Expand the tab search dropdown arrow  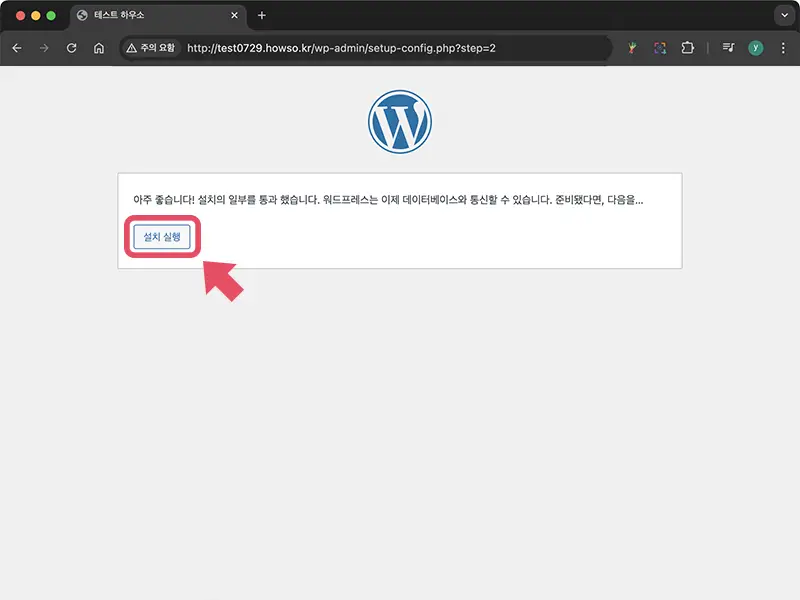click(785, 15)
